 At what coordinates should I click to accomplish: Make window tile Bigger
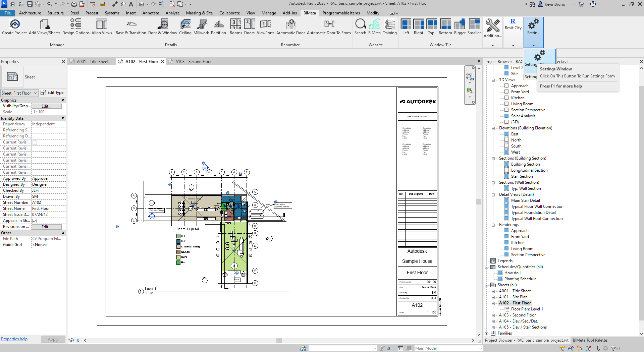pyautogui.click(x=460, y=27)
